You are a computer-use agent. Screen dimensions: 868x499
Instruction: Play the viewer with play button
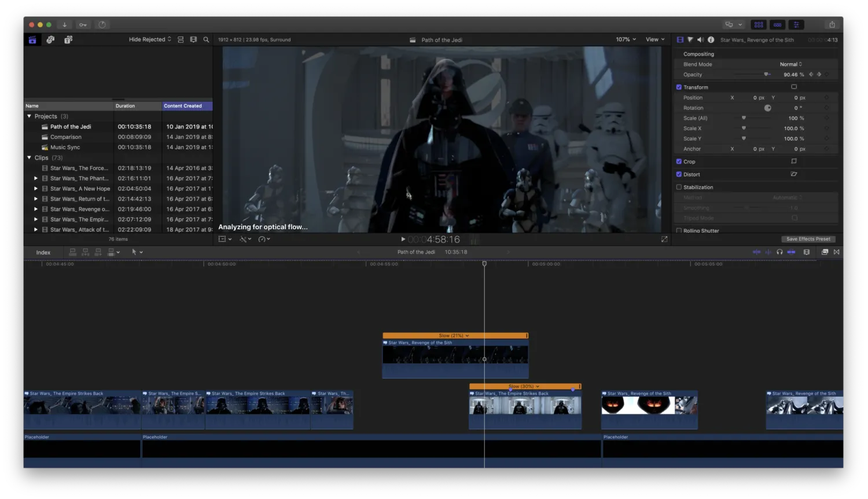[403, 239]
